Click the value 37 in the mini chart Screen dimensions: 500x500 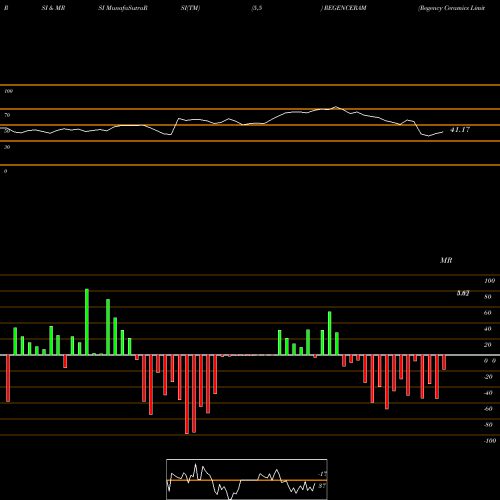[322, 486]
